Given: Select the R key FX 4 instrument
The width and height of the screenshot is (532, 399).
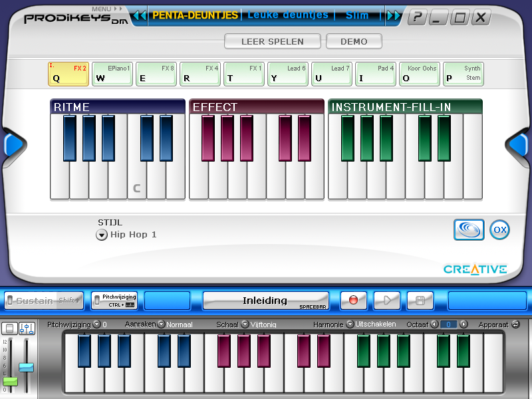Looking at the screenshot, I should pos(200,74).
